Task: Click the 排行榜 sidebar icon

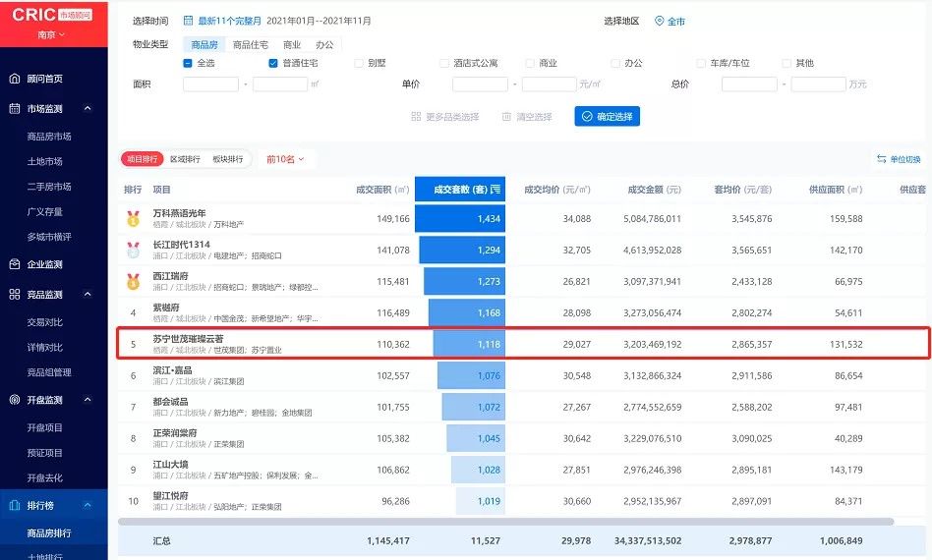Action: click(x=15, y=505)
